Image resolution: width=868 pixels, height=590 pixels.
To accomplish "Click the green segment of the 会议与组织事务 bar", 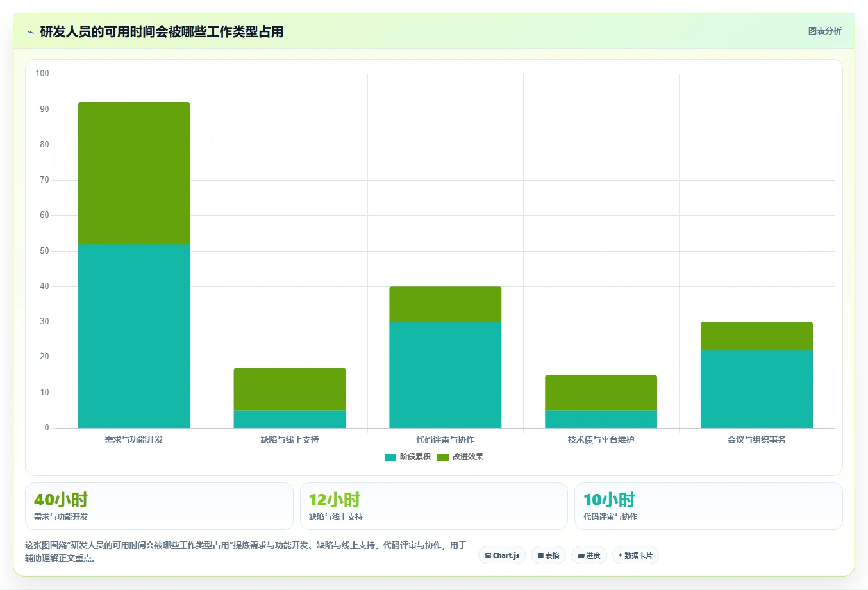I will click(756, 336).
